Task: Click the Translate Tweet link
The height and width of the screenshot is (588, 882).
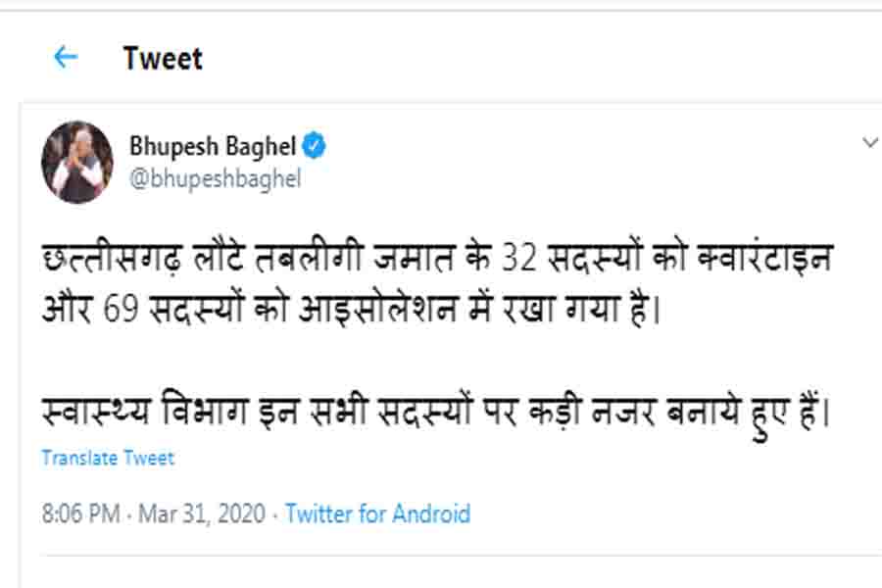Action: (x=108, y=458)
